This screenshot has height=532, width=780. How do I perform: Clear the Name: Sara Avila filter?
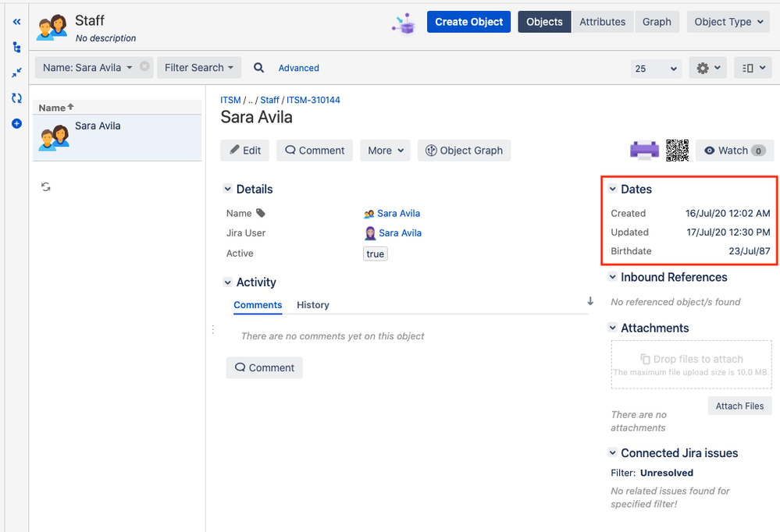click(144, 66)
